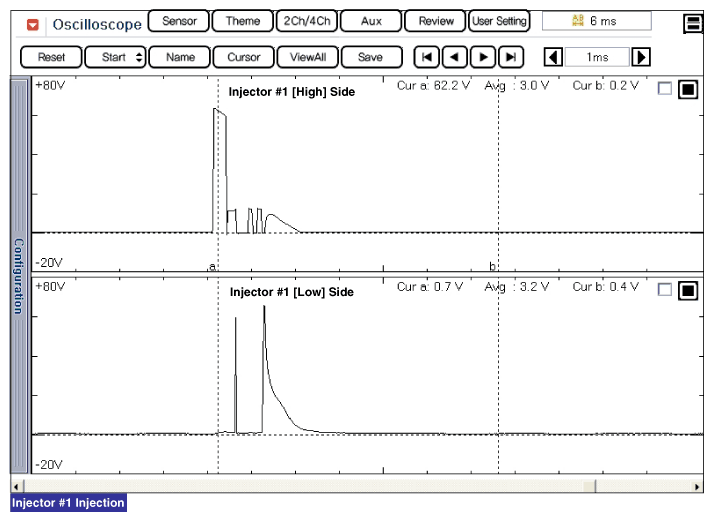This screenshot has width=713, height=521.
Task: Tick the empty checkbox in Low Side channel
Action: (665, 291)
